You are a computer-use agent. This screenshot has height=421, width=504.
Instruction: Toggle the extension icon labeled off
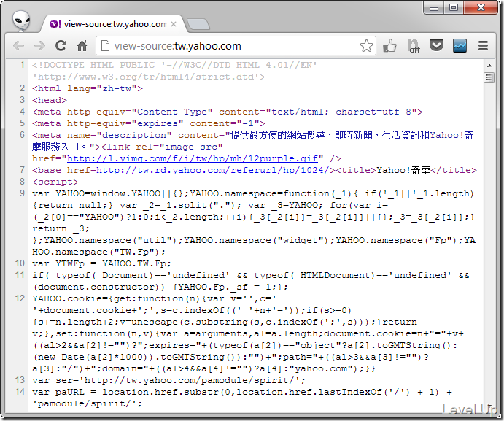coord(414,46)
